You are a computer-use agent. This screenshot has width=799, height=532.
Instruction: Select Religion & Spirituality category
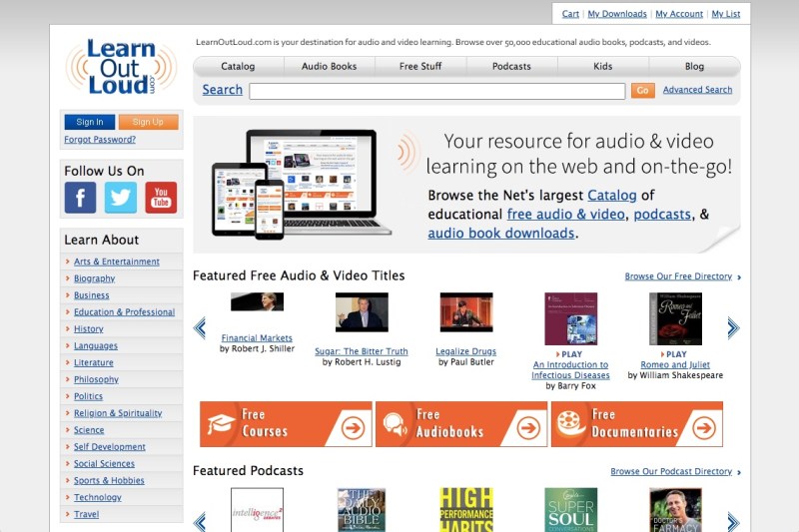tap(118, 413)
